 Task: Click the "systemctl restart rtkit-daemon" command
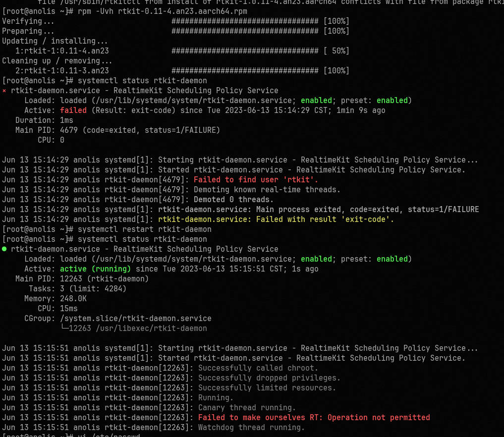tap(144, 229)
